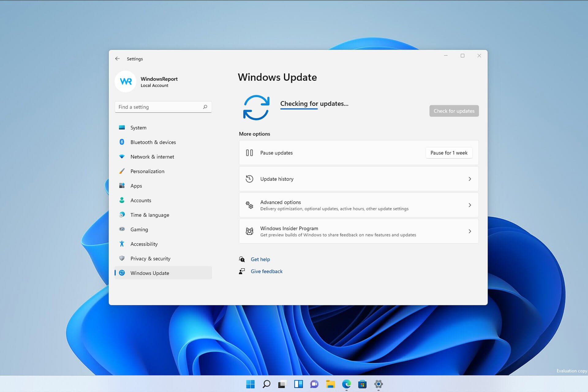The image size is (588, 392).
Task: Click the Local Account text
Action: coord(154,85)
